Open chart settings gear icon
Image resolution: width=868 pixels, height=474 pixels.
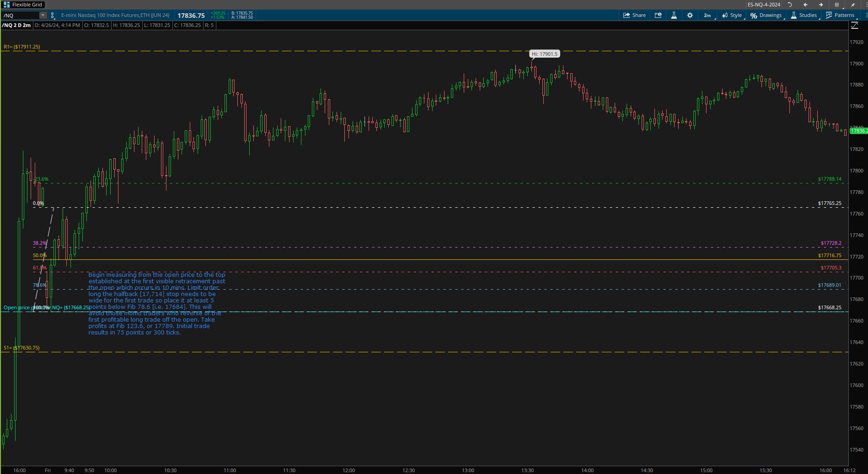[690, 15]
